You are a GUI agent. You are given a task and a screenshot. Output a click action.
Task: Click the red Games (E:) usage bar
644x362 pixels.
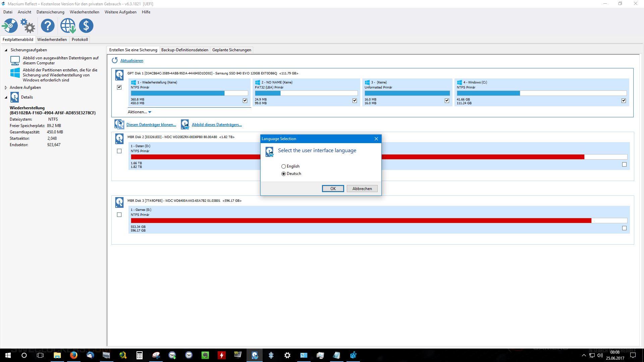[361, 221]
